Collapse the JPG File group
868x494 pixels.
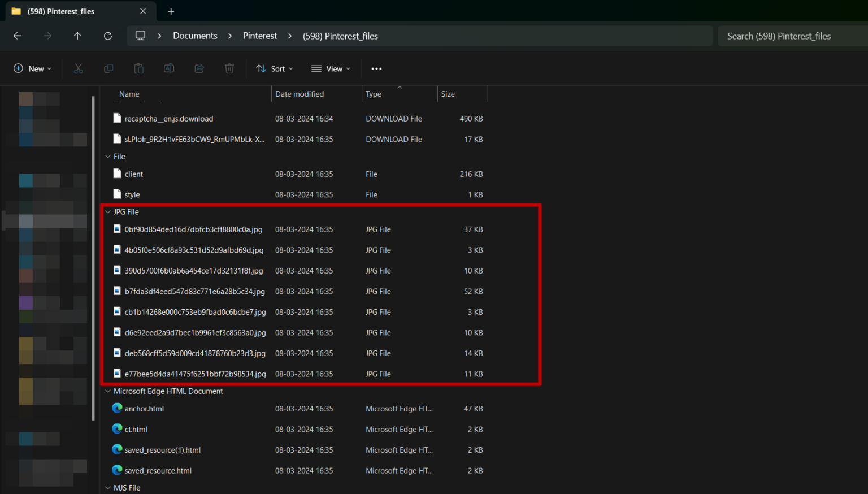pyautogui.click(x=108, y=212)
